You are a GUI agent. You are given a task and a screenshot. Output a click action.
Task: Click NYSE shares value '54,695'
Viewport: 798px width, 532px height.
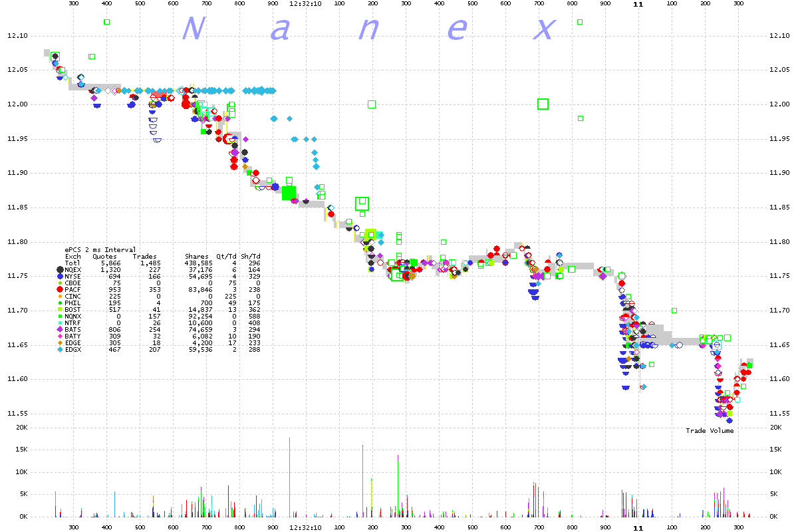click(x=200, y=276)
